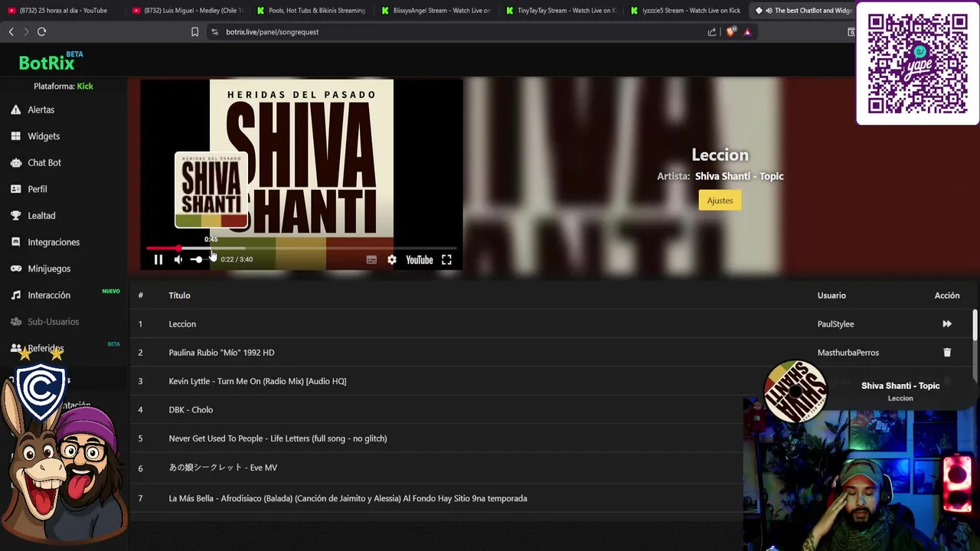
Task: Switch to TinyTayTay Stream tab
Action: (x=560, y=11)
